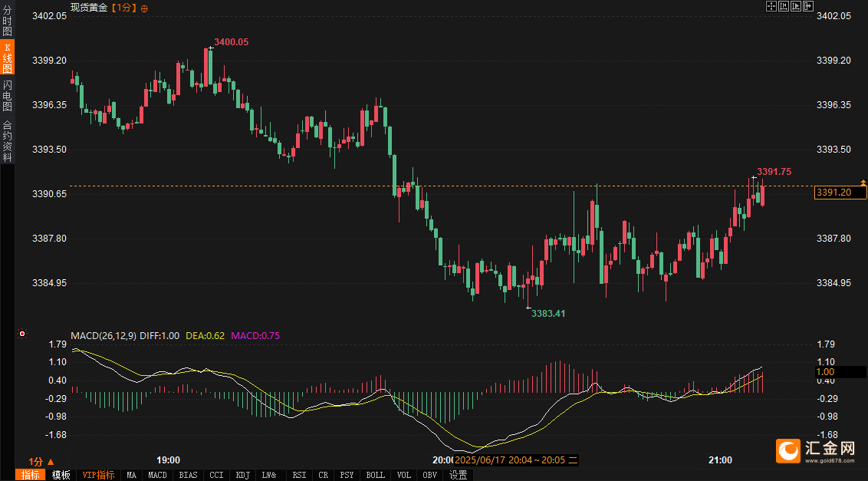The height and width of the screenshot is (481, 868).
Task: Select the PSY indicator
Action: click(x=347, y=475)
